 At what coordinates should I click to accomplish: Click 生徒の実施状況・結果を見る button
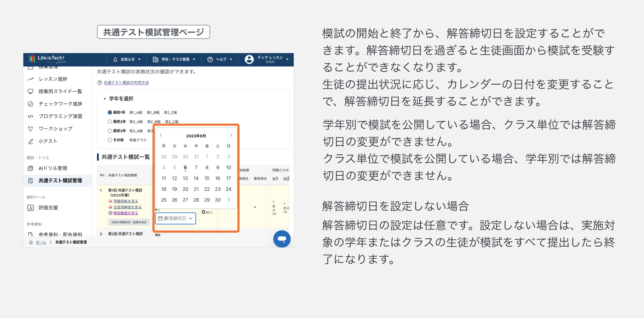[x=129, y=222]
